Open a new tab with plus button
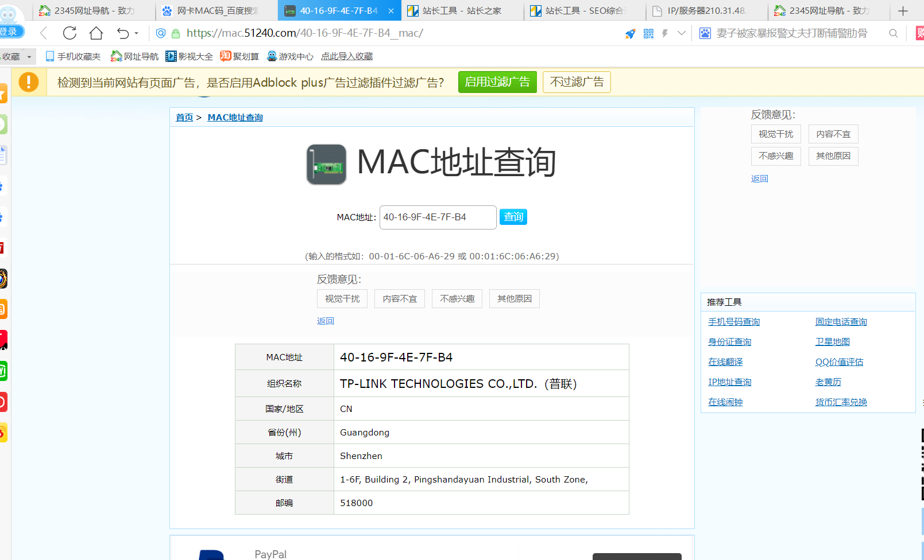Screen dimensions: 924x560 point(903,11)
